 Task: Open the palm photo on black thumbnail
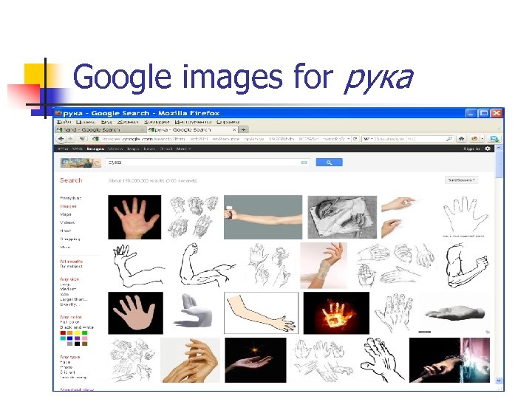134,217
